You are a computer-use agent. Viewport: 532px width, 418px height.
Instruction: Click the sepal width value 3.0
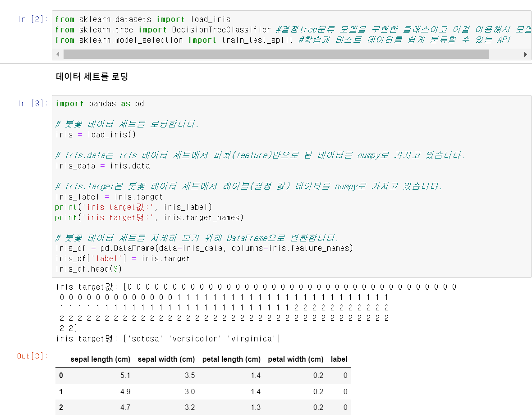[x=190, y=391]
